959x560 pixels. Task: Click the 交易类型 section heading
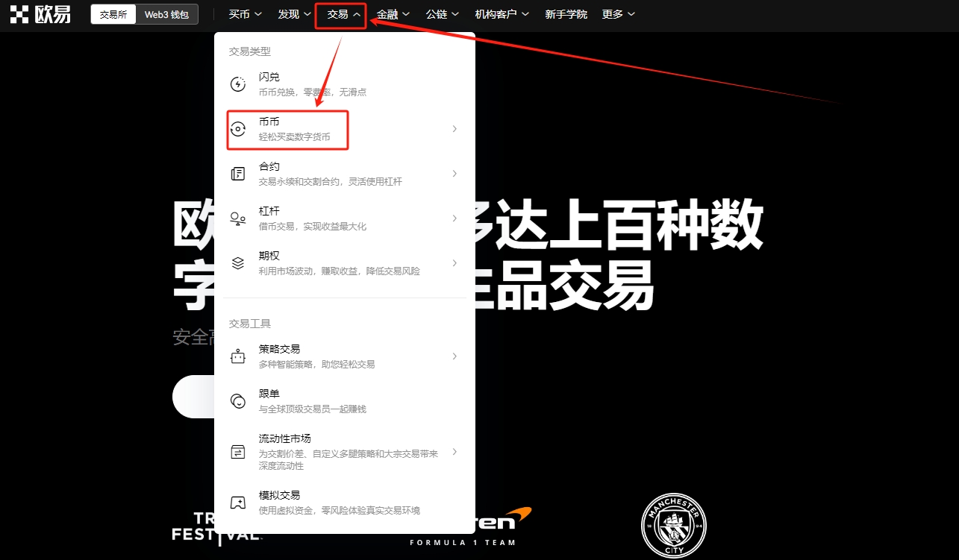(x=250, y=51)
